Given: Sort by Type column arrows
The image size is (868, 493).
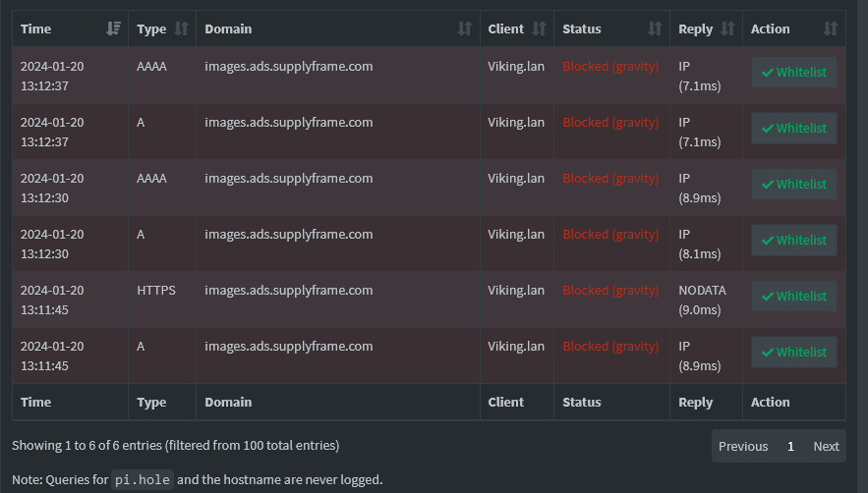Looking at the screenshot, I should 182,28.
